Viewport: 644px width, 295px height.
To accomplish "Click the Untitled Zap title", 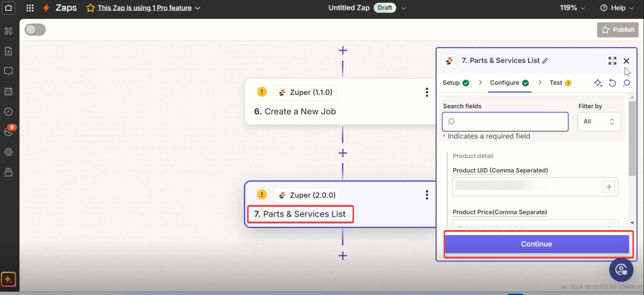I will [349, 8].
